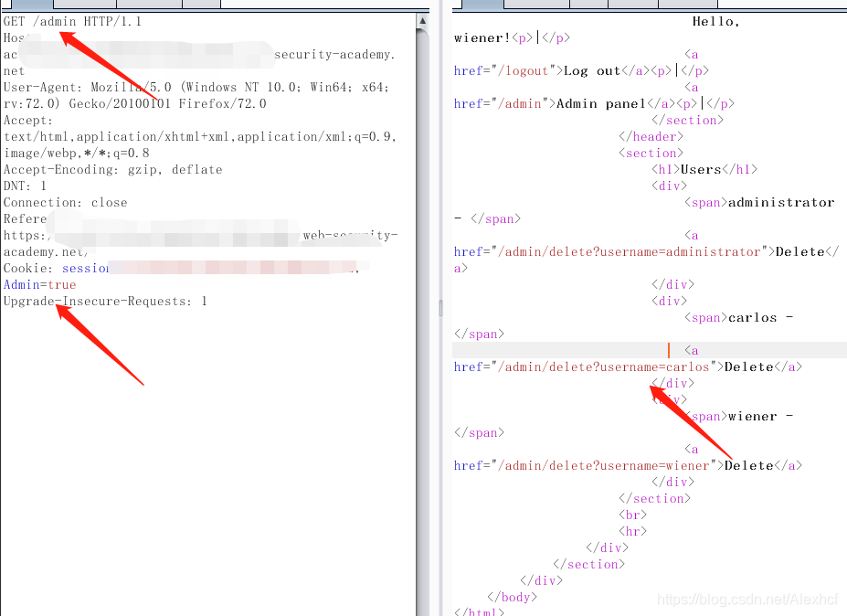Image resolution: width=847 pixels, height=616 pixels.
Task: Click the 'Upgrade-Insecure-Requests: 1' header
Action: pyautogui.click(x=105, y=302)
